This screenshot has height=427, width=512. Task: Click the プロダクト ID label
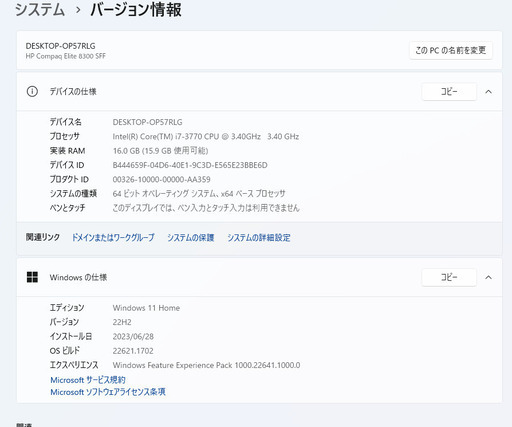coord(69,179)
